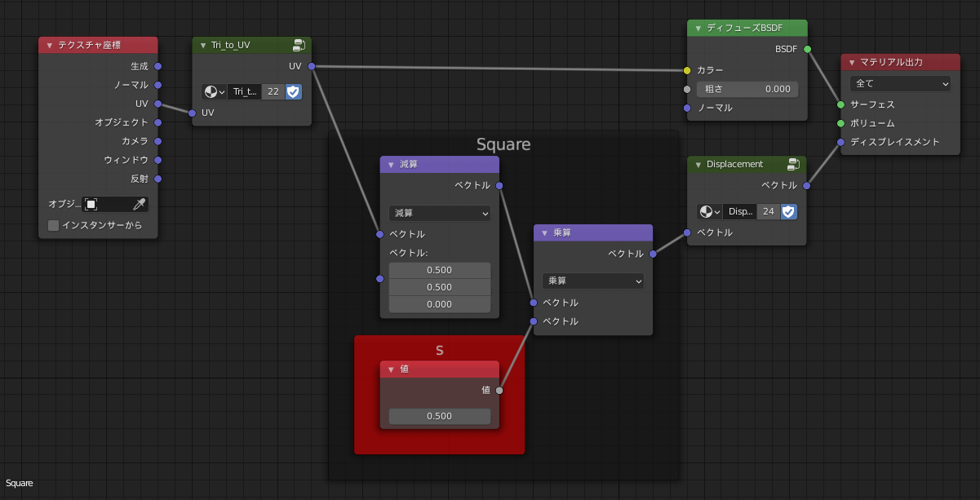Click the 粗さ roughness slider
Viewport: 980px width, 500px height.
coord(747,89)
